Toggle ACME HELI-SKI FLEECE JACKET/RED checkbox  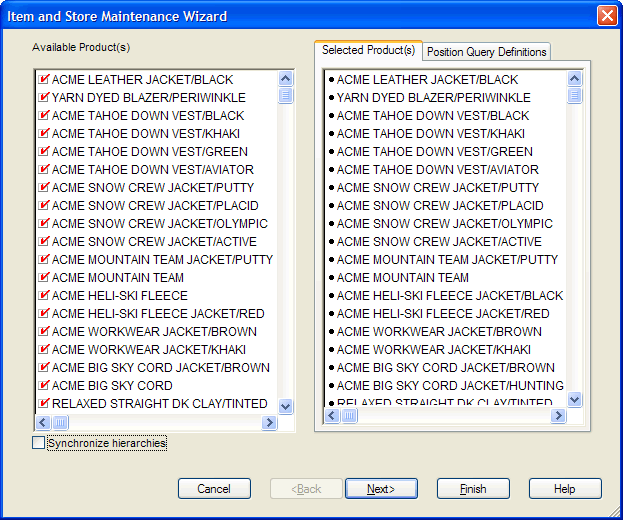[x=44, y=313]
